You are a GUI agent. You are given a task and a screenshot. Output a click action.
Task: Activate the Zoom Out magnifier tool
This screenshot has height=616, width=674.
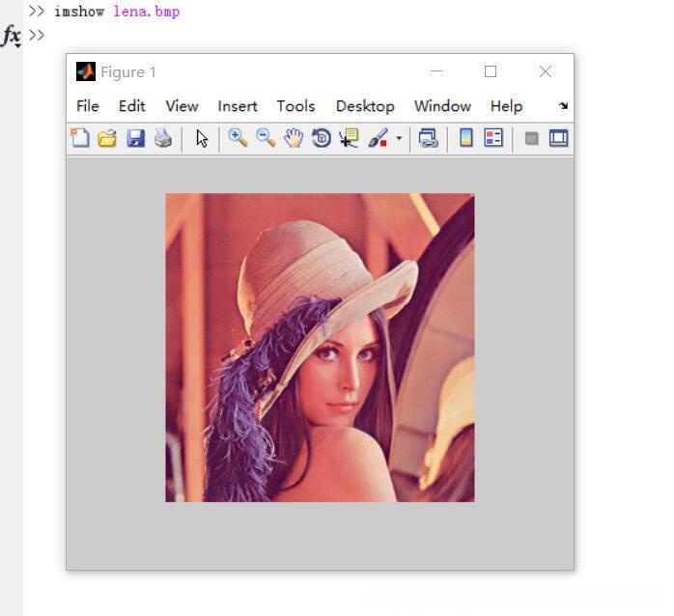point(266,138)
